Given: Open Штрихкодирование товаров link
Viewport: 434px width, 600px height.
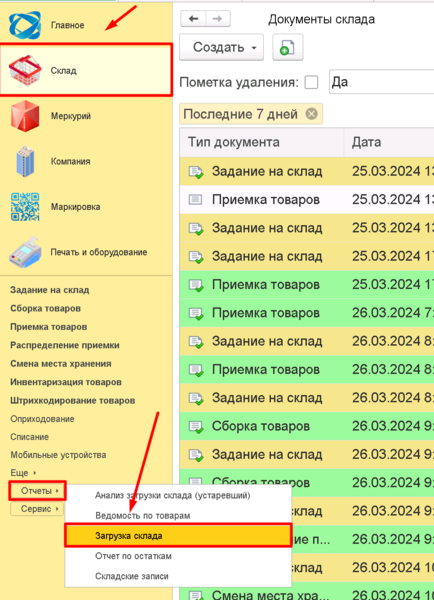Looking at the screenshot, I should pos(73,401).
